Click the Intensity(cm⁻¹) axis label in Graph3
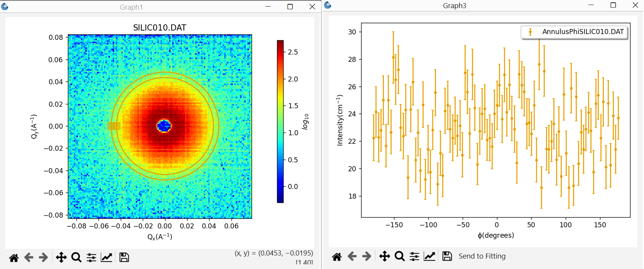The width and height of the screenshot is (644, 269). (340, 120)
